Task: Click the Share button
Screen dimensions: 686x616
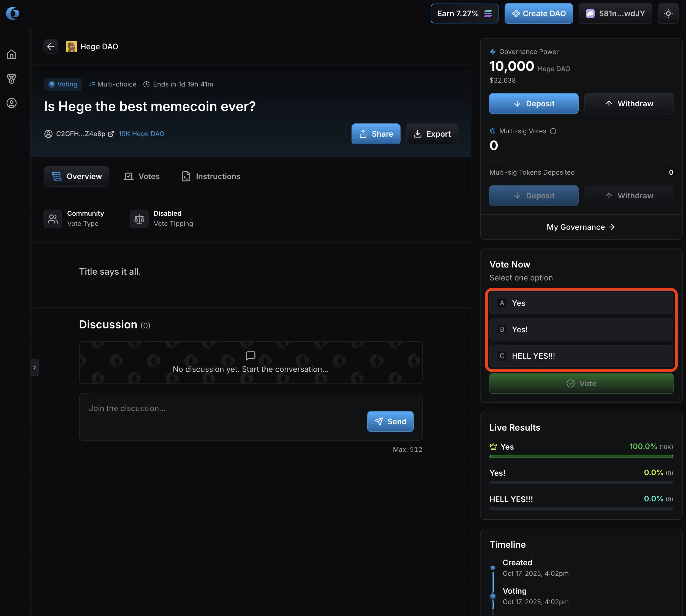Action: tap(376, 134)
